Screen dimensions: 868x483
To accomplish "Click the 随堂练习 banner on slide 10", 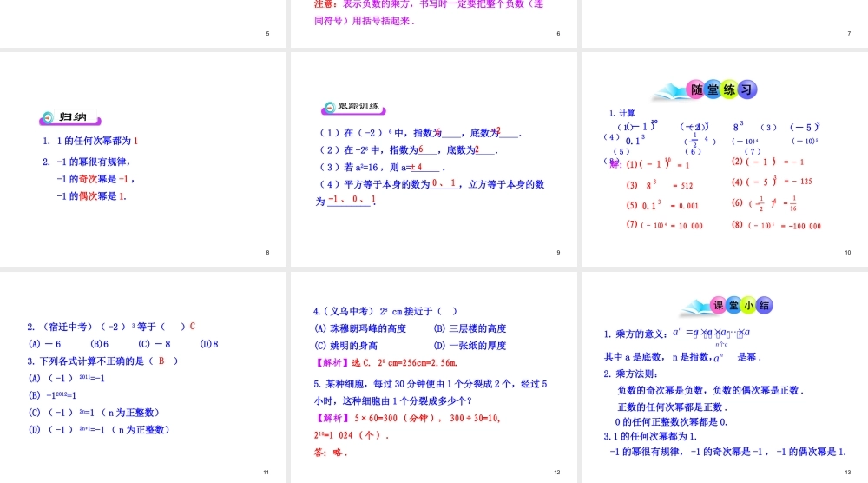I will click(707, 90).
